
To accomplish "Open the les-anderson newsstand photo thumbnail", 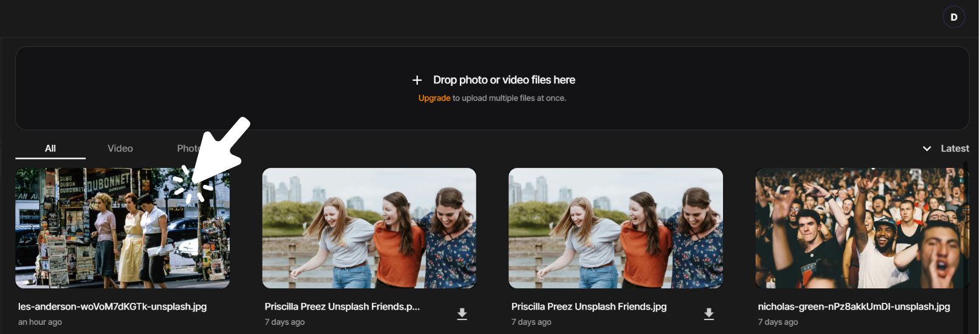I will click(123, 228).
